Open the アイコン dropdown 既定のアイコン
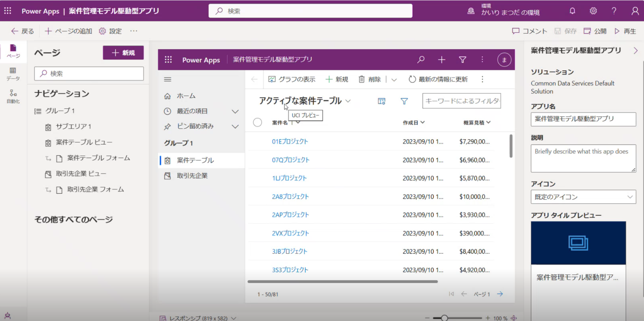The height and width of the screenshot is (321, 644). (x=583, y=197)
